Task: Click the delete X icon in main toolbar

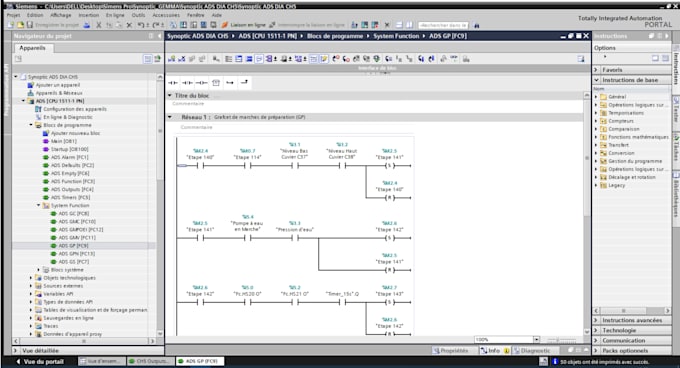Action: 129,25
